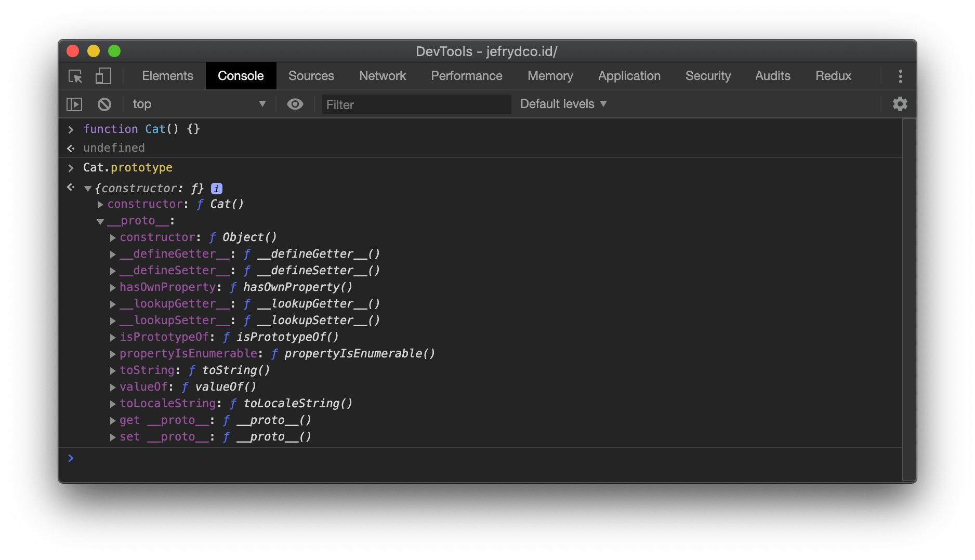This screenshot has height=560, width=975.
Task: Switch to the Sources tab
Action: [311, 76]
